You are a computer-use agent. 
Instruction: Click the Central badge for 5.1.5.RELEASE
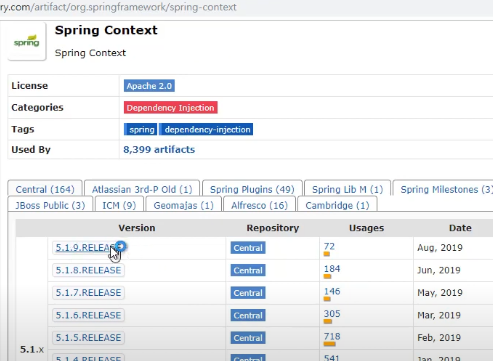pyautogui.click(x=248, y=338)
